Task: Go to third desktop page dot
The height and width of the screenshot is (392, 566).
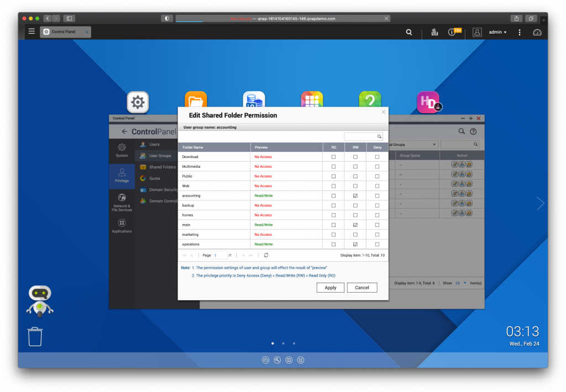Action: pyautogui.click(x=294, y=343)
